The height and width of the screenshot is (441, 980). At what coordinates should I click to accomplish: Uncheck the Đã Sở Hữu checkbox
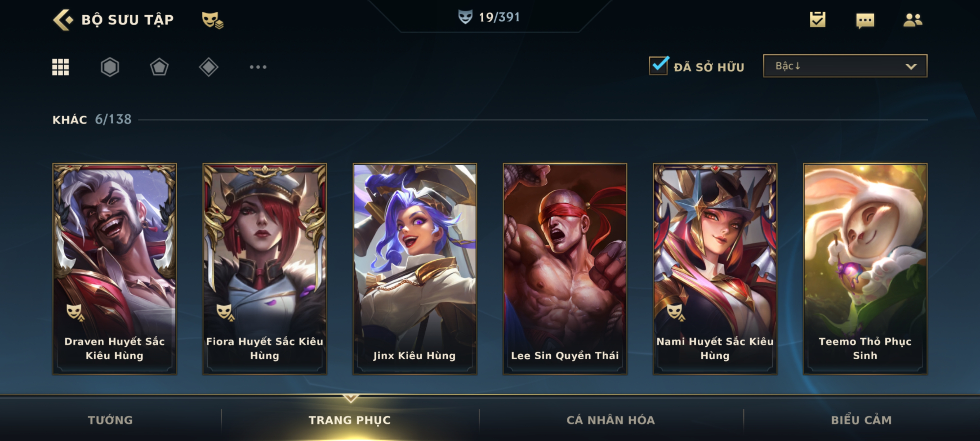pyautogui.click(x=658, y=66)
